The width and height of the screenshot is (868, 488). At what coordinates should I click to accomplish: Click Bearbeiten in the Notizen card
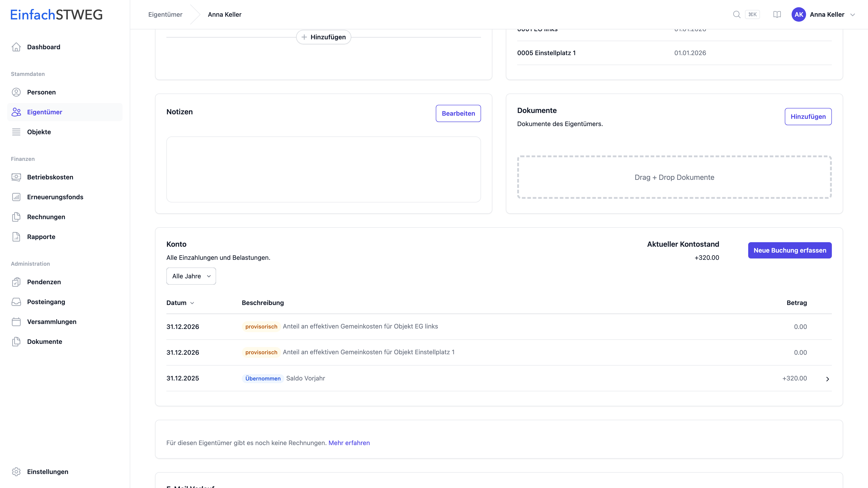(x=458, y=113)
